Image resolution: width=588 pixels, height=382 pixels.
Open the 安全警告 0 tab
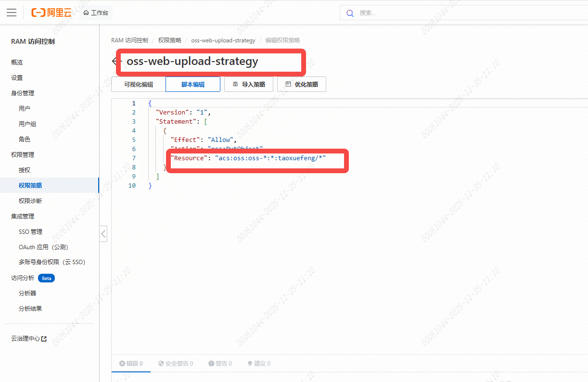click(x=176, y=364)
